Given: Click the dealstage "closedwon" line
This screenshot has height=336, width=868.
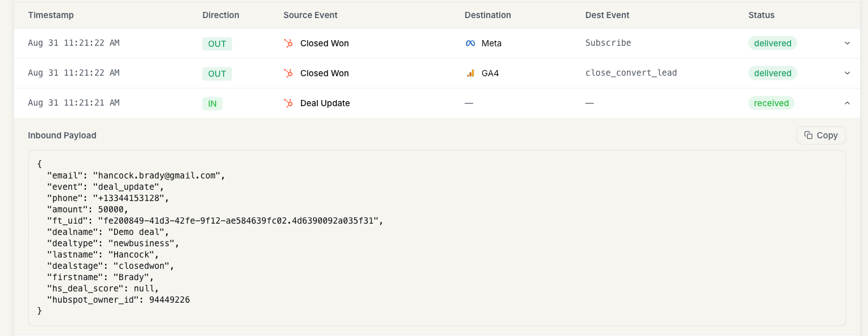Looking at the screenshot, I should (x=111, y=266).
